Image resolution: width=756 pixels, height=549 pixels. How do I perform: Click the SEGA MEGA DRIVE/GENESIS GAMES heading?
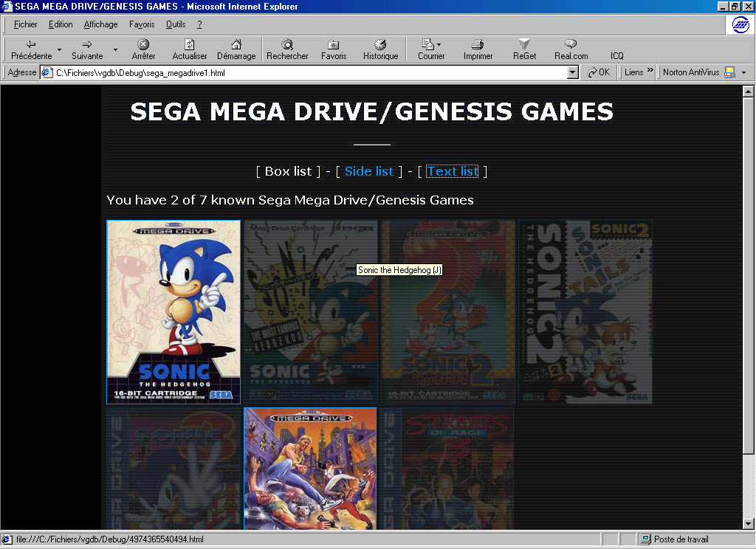[x=372, y=111]
